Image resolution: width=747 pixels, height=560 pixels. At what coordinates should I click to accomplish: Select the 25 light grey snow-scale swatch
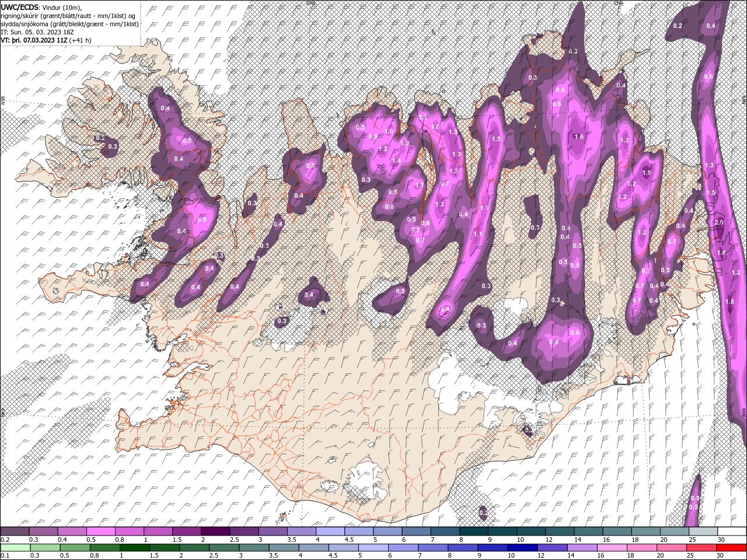coord(702,531)
